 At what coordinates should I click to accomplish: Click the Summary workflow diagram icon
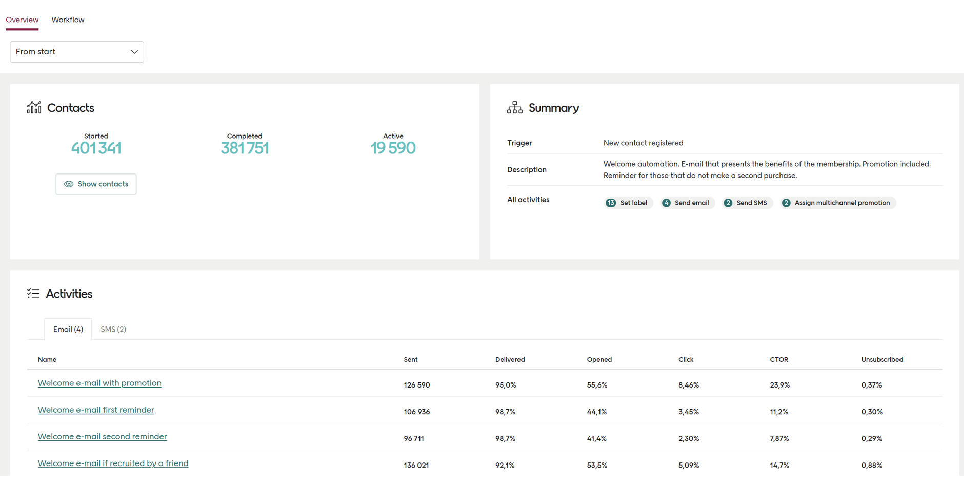(x=514, y=107)
